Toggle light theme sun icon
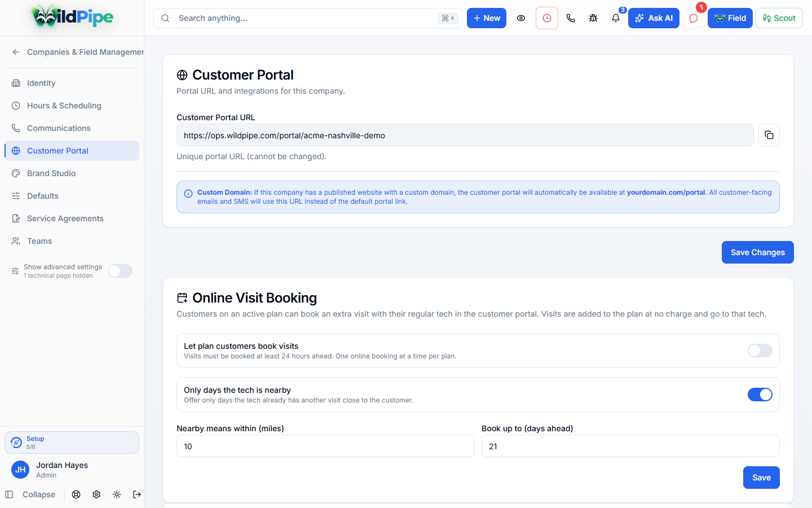The width and height of the screenshot is (812, 508). tap(117, 494)
